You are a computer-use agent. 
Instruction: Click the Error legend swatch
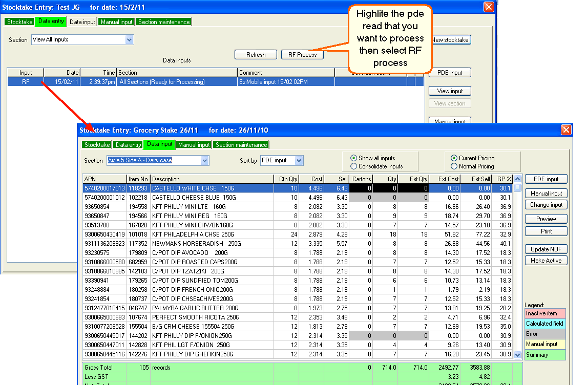545,334
